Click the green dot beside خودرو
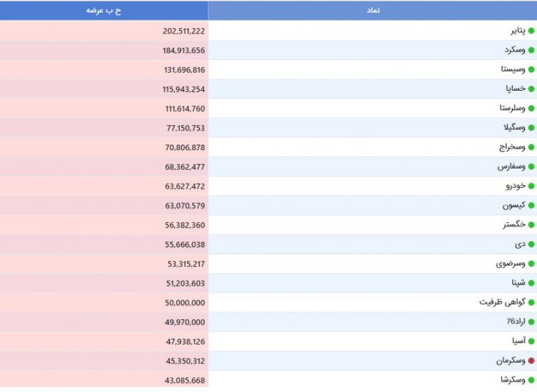The image size is (537, 392). pos(531,187)
